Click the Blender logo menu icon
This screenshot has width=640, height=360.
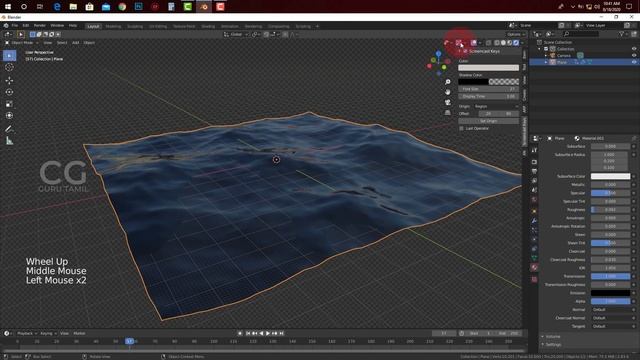pos(6,26)
